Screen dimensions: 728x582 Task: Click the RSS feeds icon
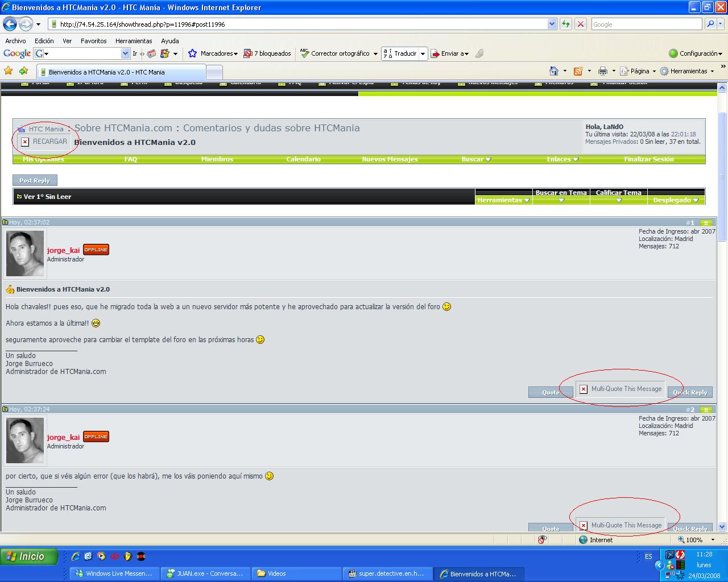[578, 71]
